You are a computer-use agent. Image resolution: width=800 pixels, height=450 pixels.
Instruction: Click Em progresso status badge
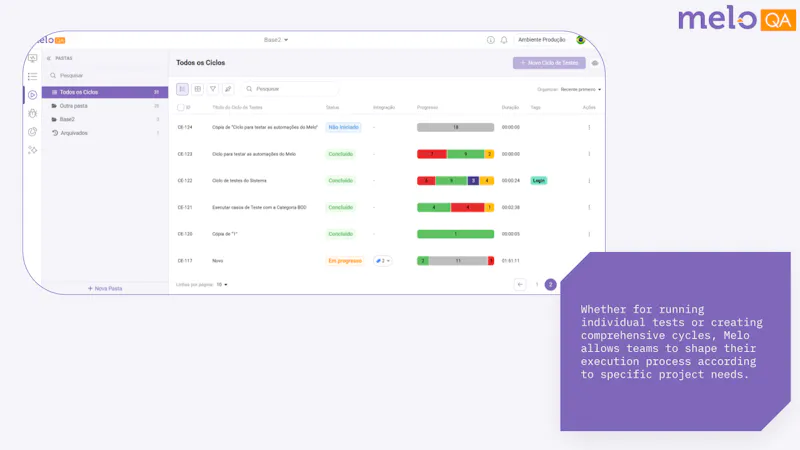coord(345,261)
